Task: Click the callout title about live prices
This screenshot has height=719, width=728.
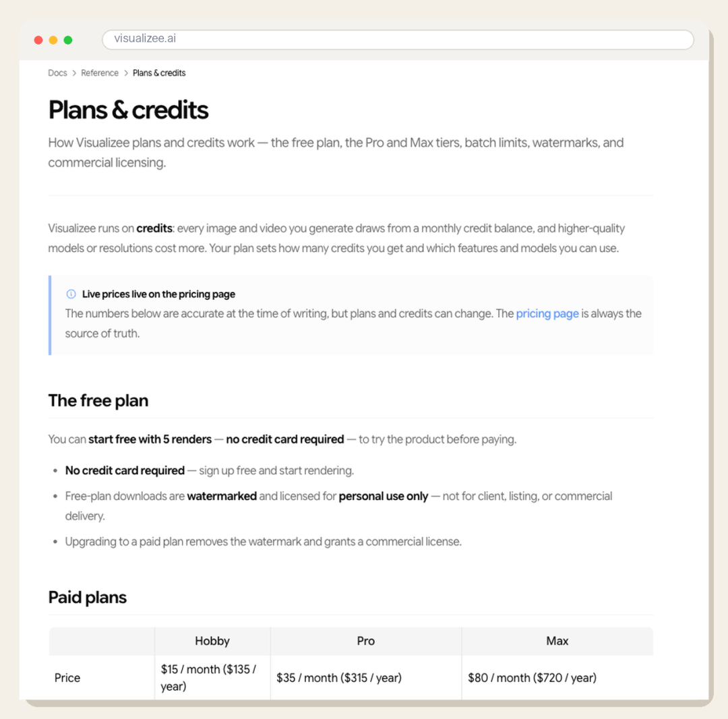Action: click(158, 294)
